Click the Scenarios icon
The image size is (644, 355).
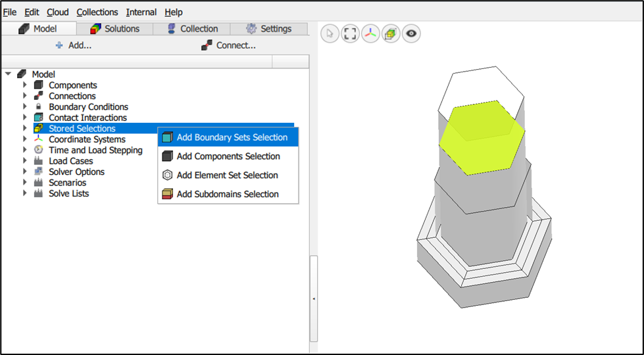tap(39, 182)
